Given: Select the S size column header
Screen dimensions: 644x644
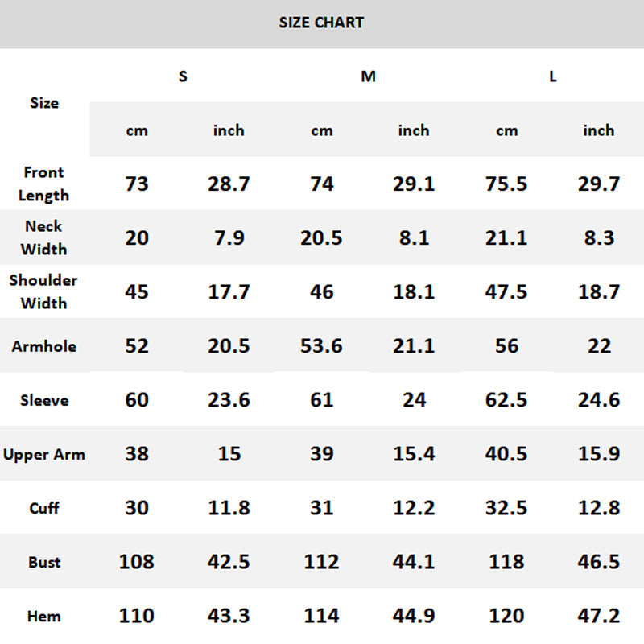Looking at the screenshot, I should (x=183, y=76).
